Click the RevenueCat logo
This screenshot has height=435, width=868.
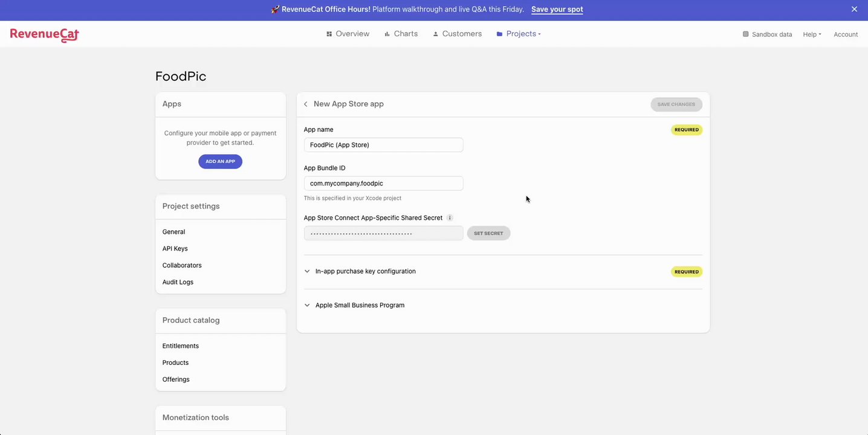point(44,34)
